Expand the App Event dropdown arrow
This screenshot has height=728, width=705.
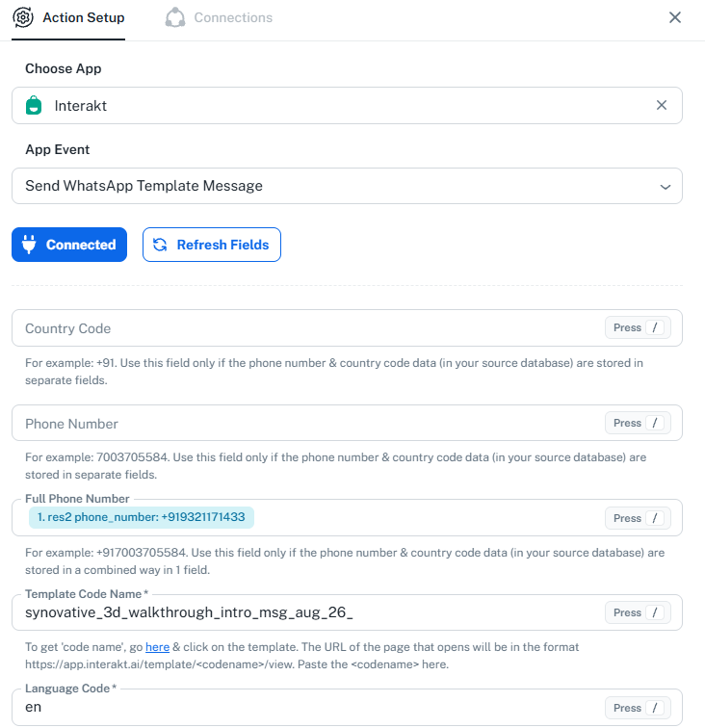pyautogui.click(x=666, y=187)
